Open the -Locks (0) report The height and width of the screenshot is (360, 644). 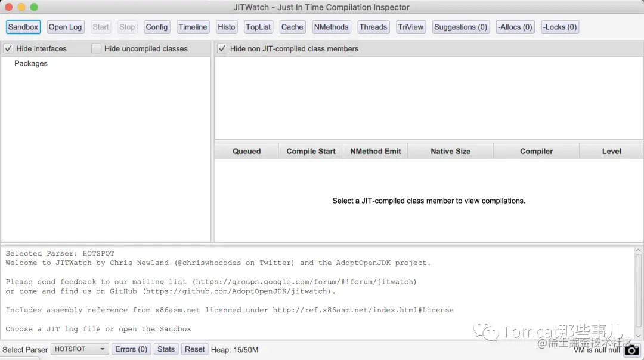(x=560, y=27)
